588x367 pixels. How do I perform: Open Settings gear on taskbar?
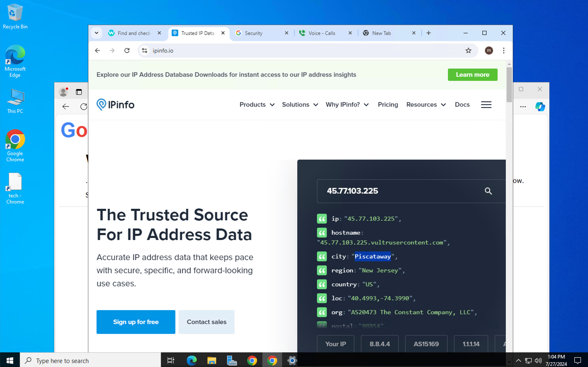click(292, 361)
